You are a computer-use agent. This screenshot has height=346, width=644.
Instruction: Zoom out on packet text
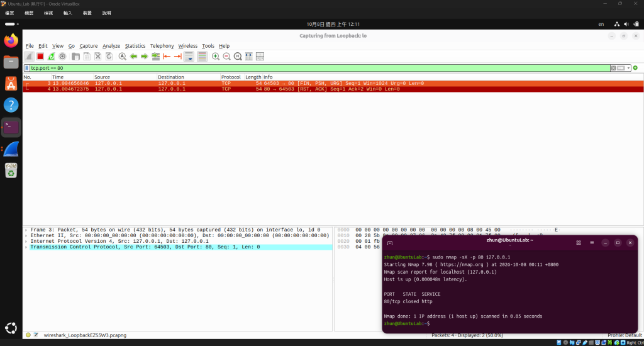point(226,56)
